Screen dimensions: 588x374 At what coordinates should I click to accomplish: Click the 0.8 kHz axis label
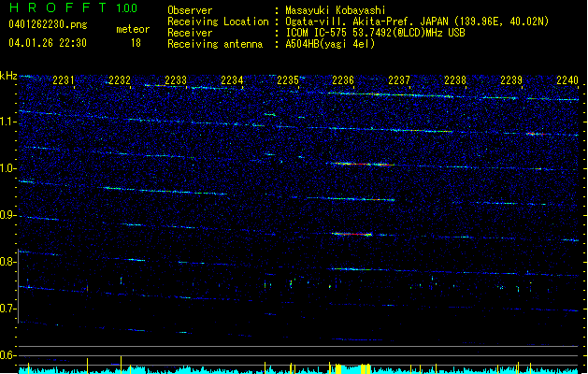point(7,262)
